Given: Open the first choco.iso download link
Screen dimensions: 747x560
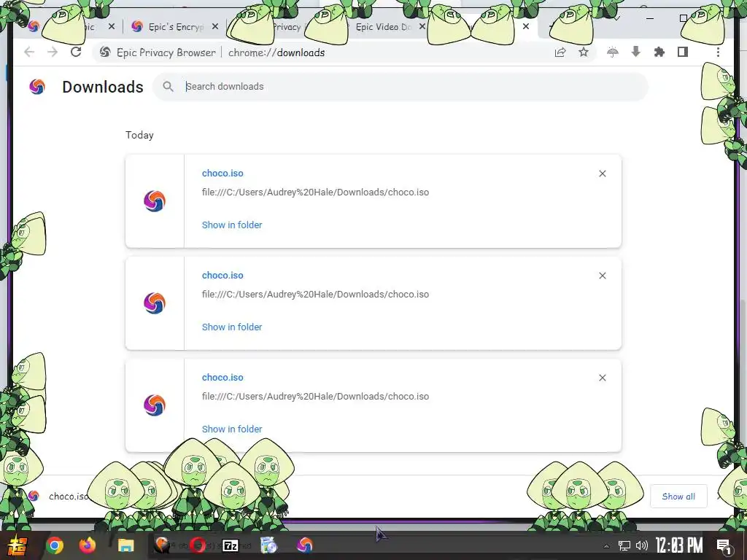Looking at the screenshot, I should pyautogui.click(x=222, y=174).
